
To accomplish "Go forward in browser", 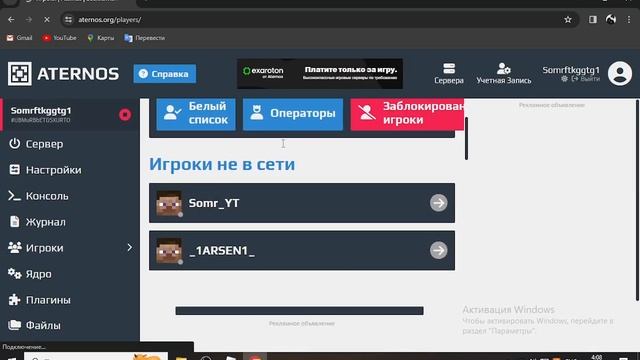I will click(29, 20).
